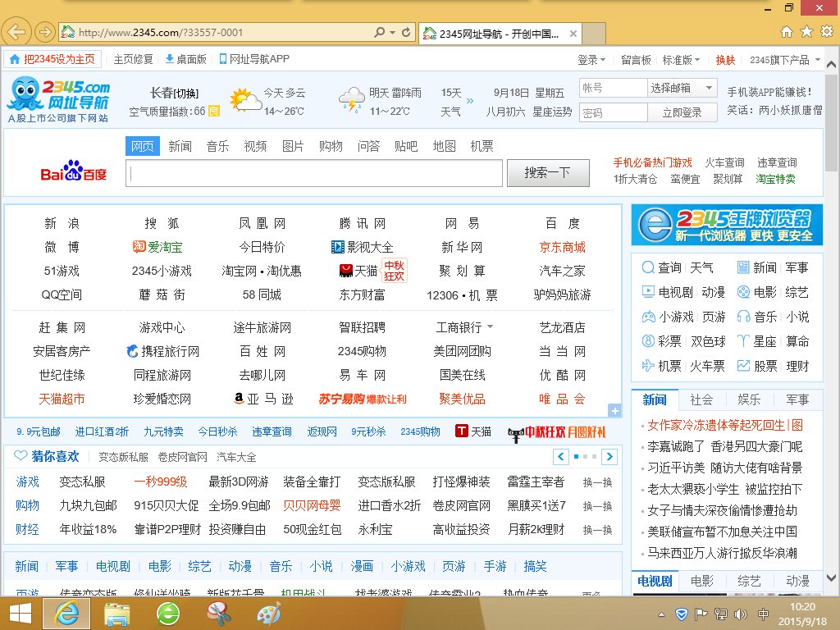Image resolution: width=840 pixels, height=630 pixels.
Task: Click the 彩票 number-8 ball icon
Action: pos(648,340)
